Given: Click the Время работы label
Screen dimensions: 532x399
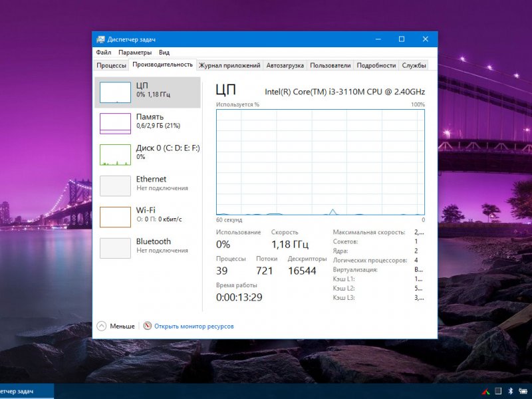Looking at the screenshot, I should point(237,285).
